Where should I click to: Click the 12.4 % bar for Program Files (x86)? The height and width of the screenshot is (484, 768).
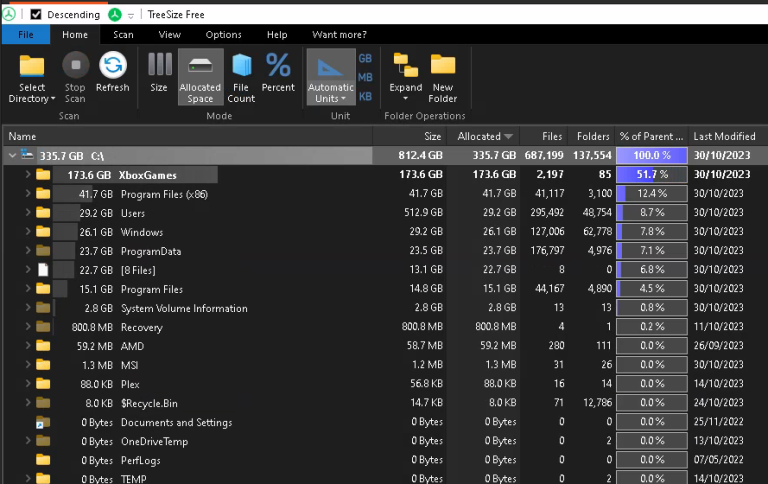[651, 194]
